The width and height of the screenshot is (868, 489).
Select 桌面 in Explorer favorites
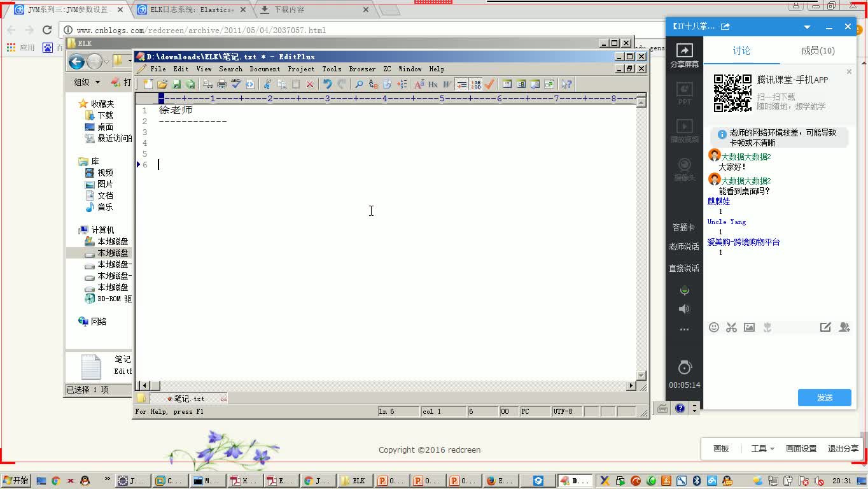[105, 127]
